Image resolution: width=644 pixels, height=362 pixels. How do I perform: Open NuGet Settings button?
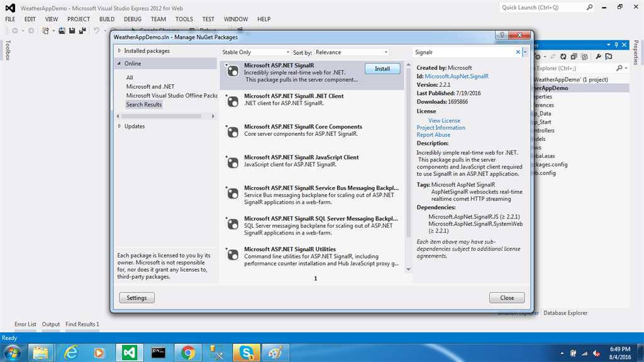coord(136,298)
